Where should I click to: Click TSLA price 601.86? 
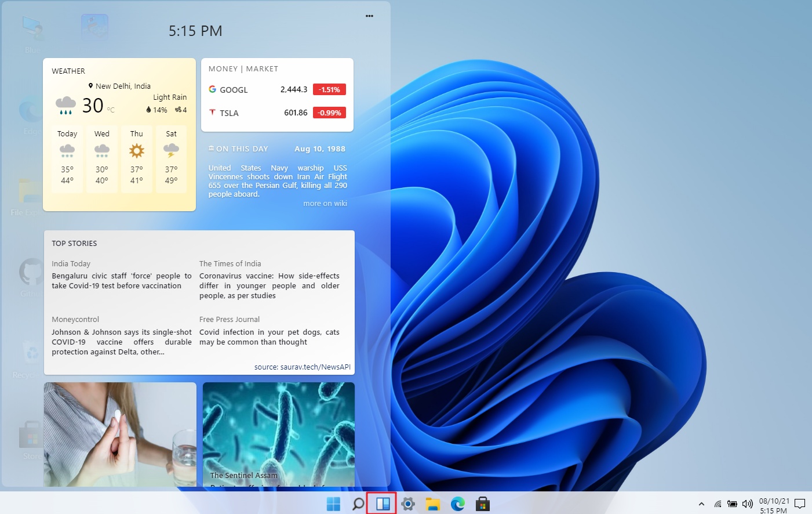[296, 113]
